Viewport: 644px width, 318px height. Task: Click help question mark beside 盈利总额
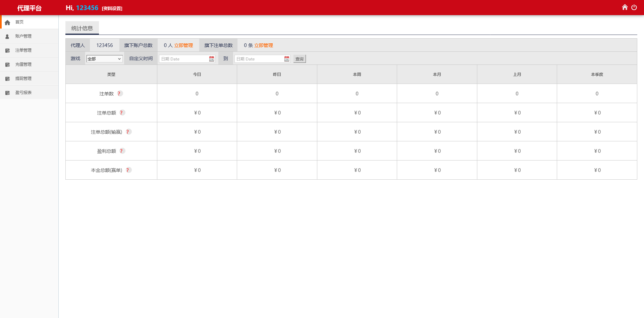pos(122,151)
